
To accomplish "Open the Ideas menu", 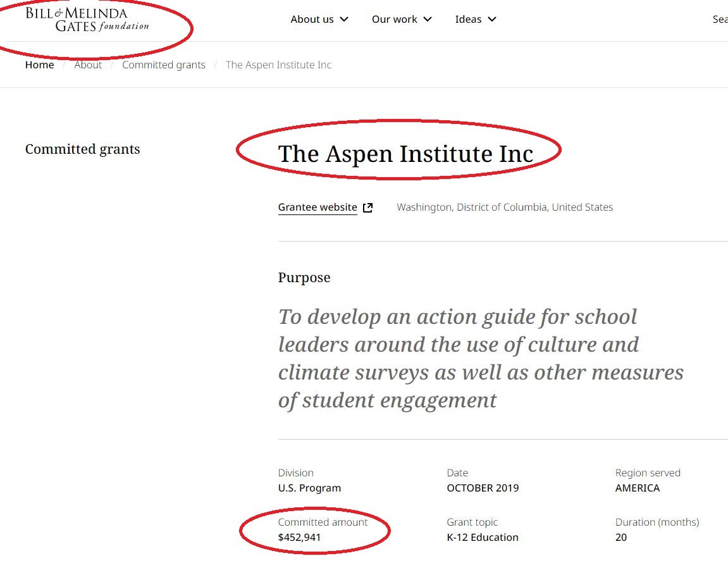I will pyautogui.click(x=476, y=20).
